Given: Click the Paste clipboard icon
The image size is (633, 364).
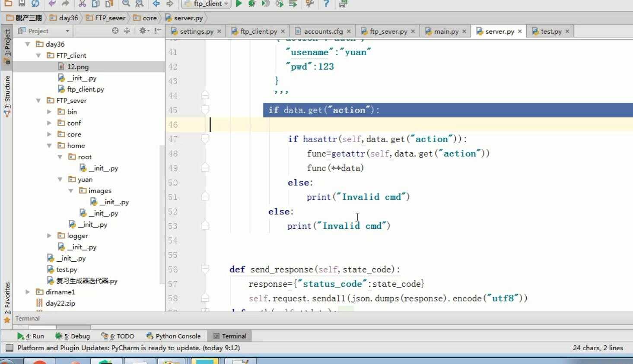Looking at the screenshot, I should (x=109, y=3).
